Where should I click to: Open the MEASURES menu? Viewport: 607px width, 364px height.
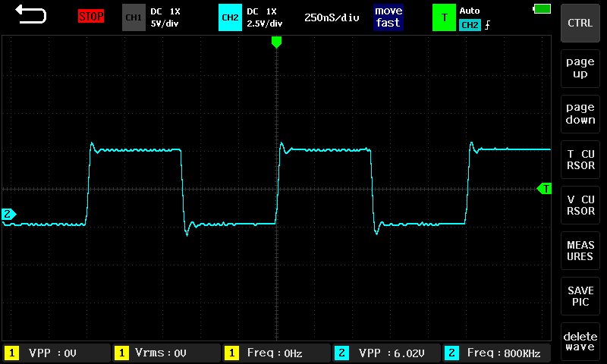point(580,250)
